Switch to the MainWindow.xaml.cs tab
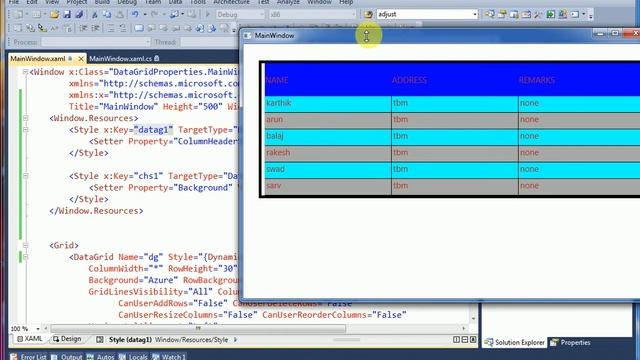640x360 pixels. (120, 59)
